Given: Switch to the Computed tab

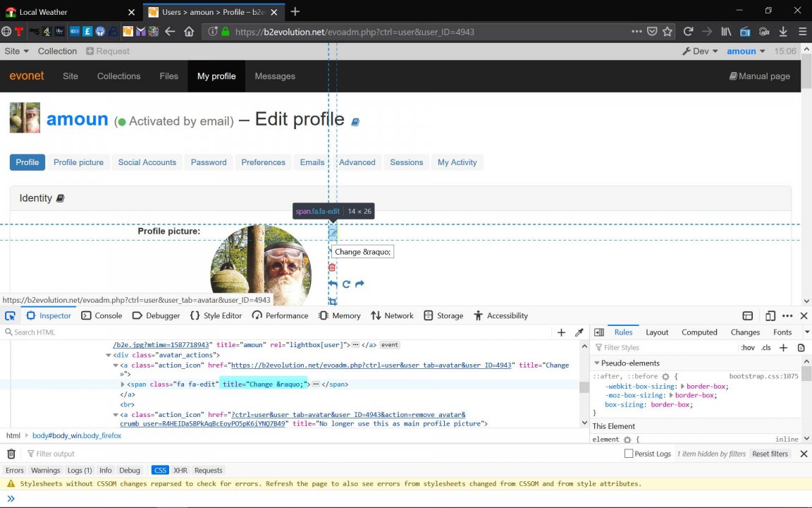Looking at the screenshot, I should pyautogui.click(x=699, y=332).
